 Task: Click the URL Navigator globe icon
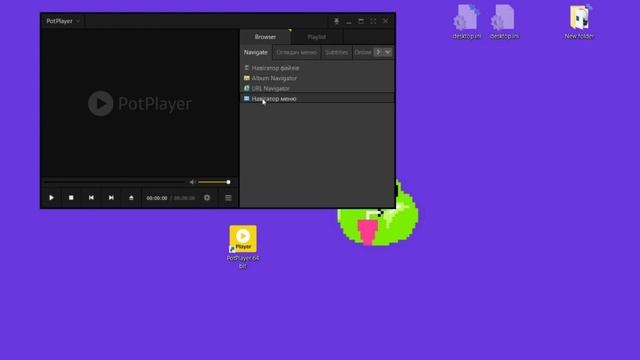tap(247, 88)
